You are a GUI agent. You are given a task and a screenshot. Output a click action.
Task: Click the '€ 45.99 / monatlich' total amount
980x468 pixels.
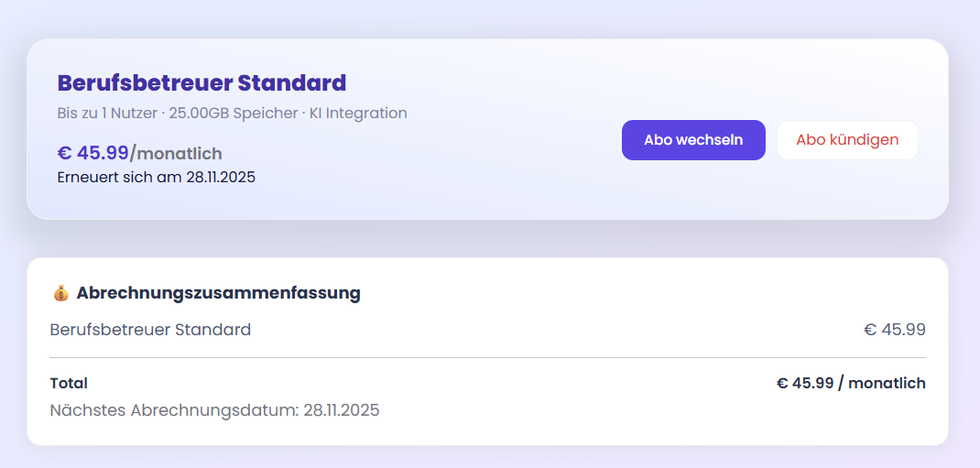[x=851, y=383]
